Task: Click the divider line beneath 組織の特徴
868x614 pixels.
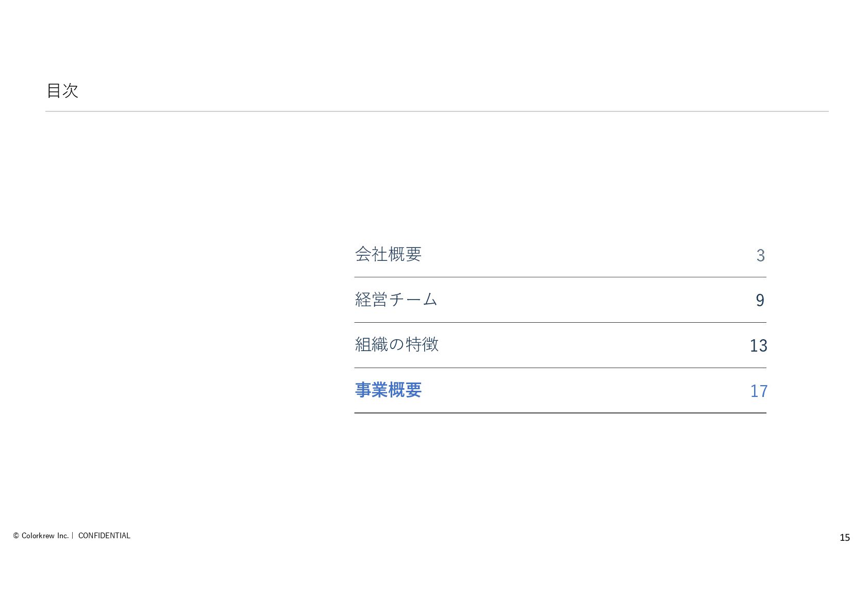Action: tap(560, 368)
